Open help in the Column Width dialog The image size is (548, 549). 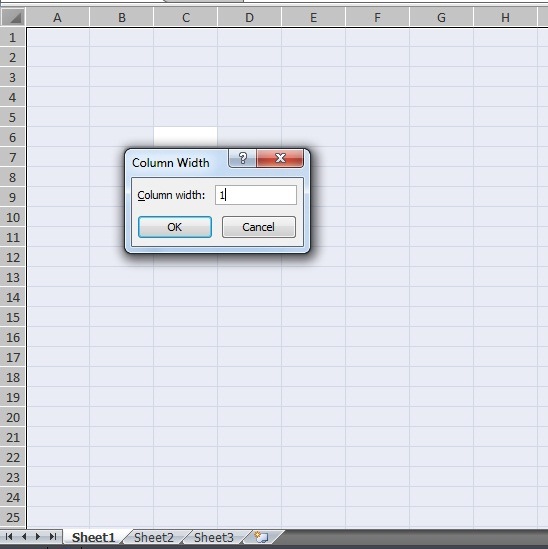pyautogui.click(x=242, y=158)
